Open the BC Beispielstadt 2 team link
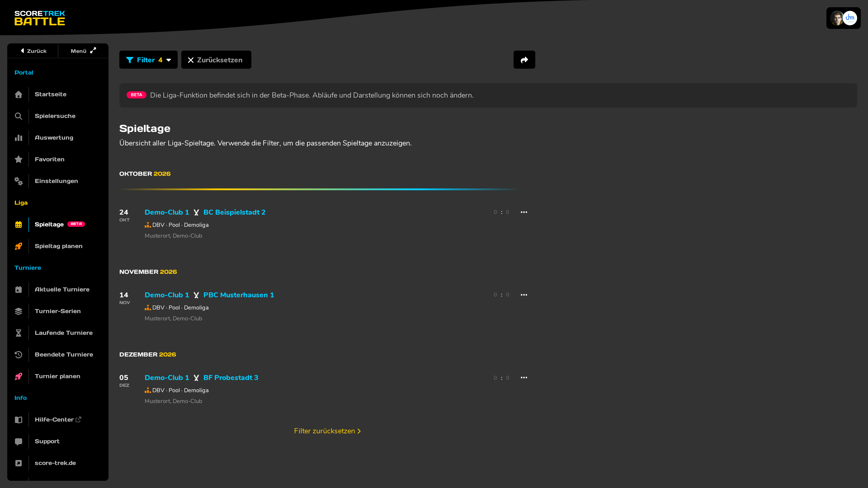868x488 pixels. tap(234, 212)
